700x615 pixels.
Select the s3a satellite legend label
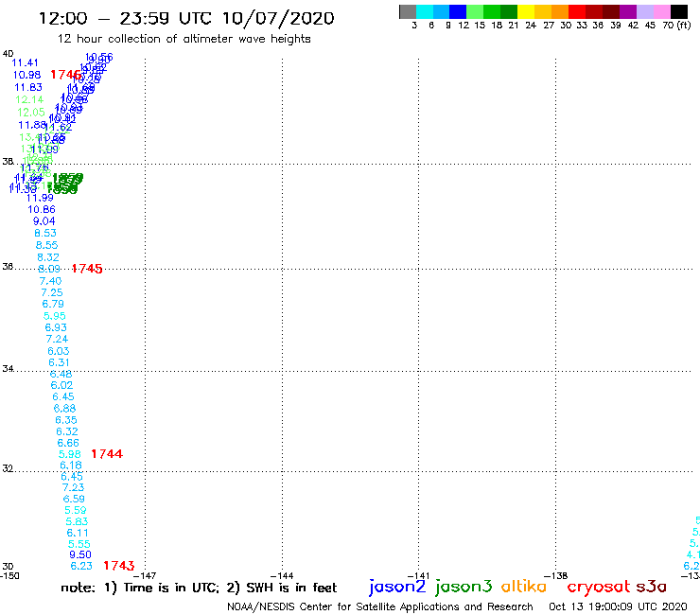[x=652, y=587]
